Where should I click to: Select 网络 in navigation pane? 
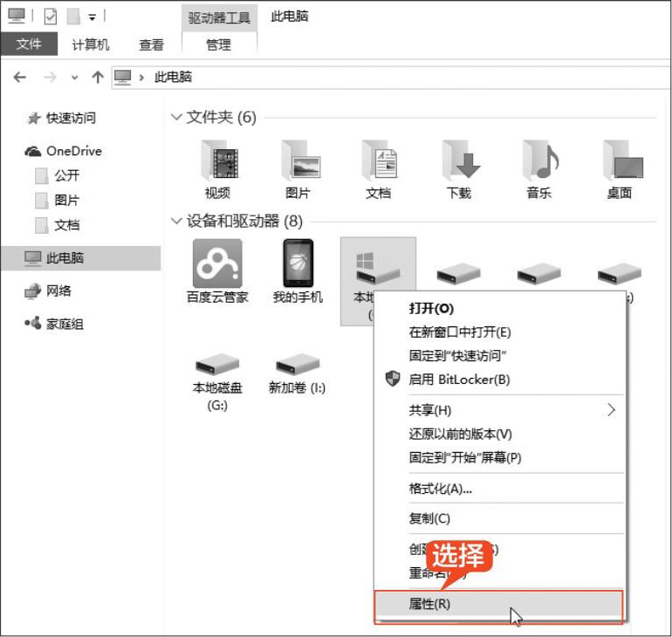coord(58,291)
